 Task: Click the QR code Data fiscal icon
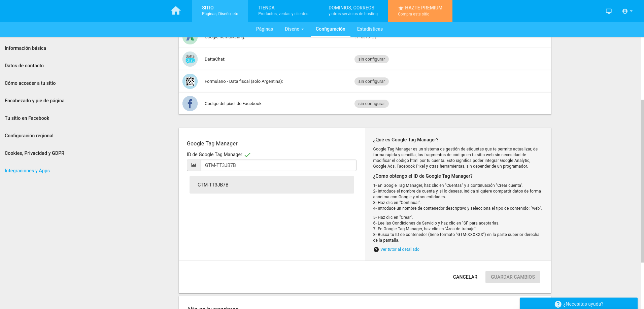190,81
